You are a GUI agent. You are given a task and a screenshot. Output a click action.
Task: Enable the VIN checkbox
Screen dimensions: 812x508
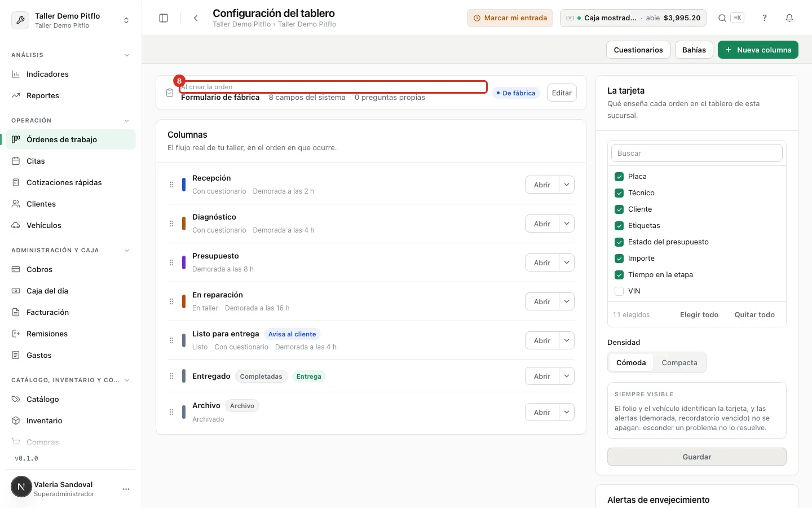point(619,291)
